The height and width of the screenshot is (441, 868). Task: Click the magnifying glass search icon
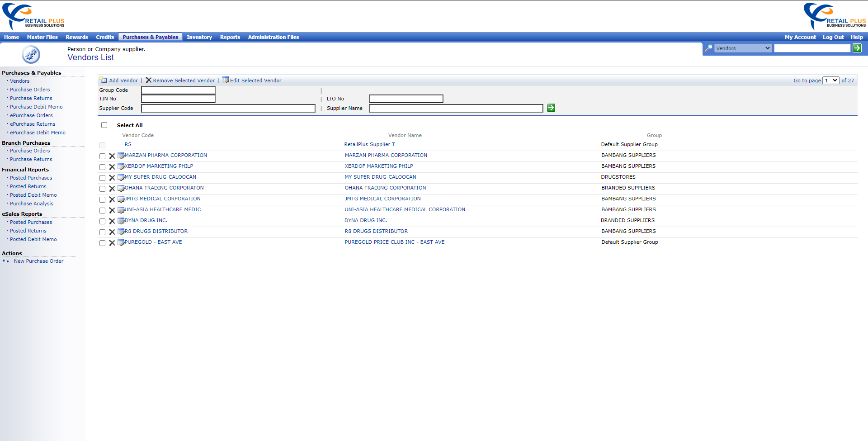(708, 48)
